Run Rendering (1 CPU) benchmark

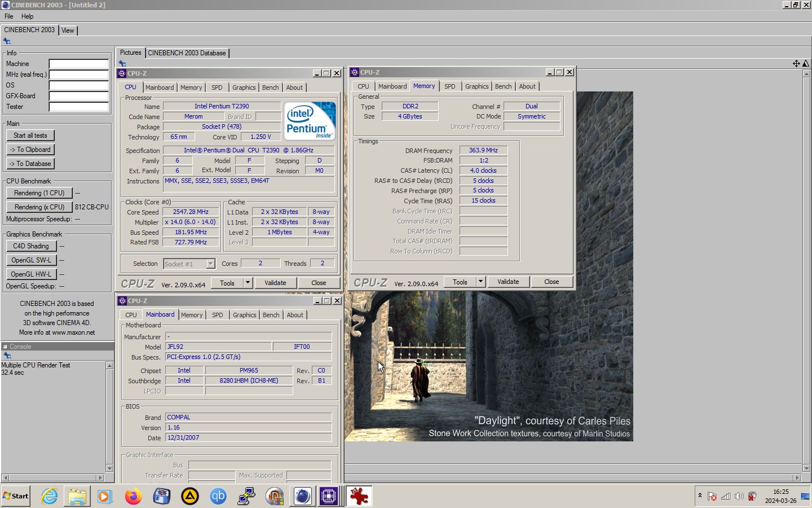coord(39,193)
